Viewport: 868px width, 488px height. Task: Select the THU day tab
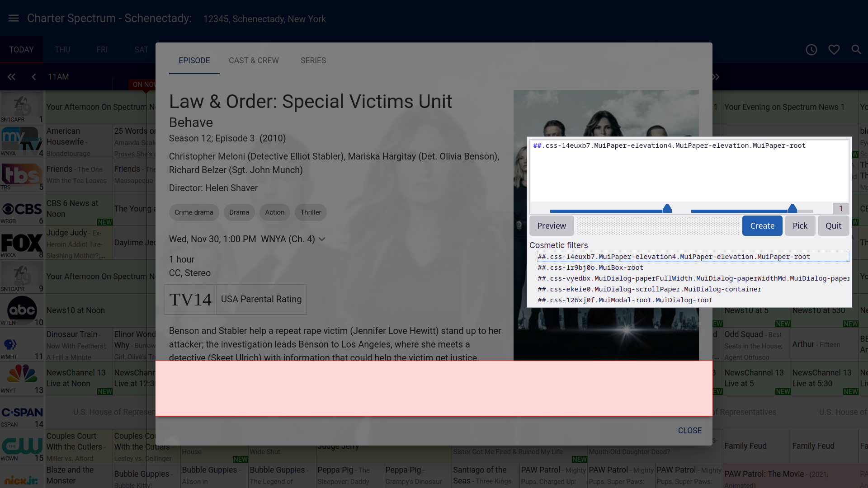click(x=63, y=50)
